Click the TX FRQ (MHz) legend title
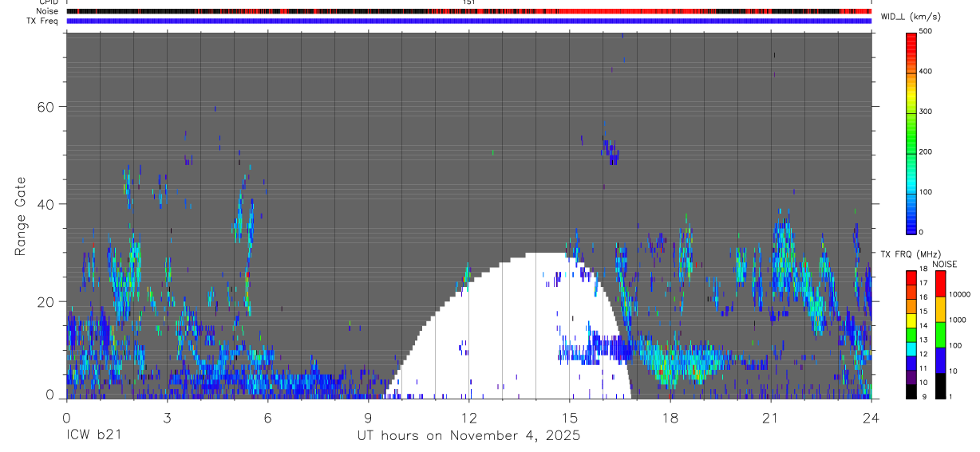The height and width of the screenshot is (452, 980). click(x=911, y=254)
